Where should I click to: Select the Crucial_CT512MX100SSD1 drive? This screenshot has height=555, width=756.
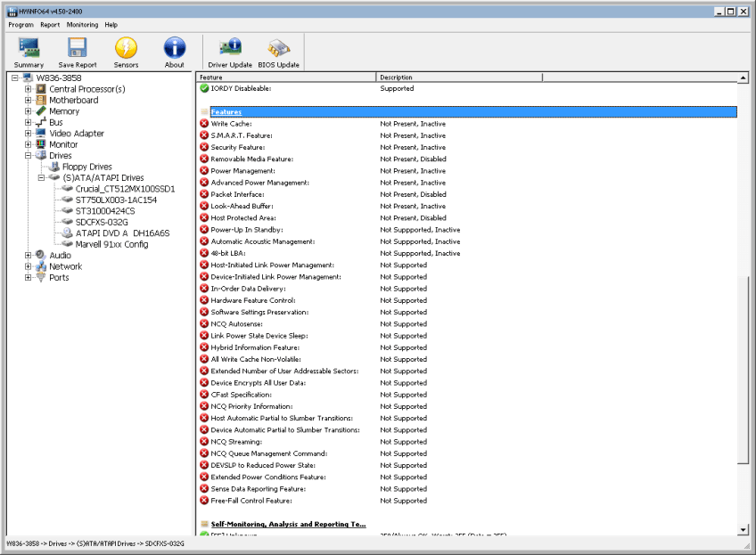[x=125, y=189]
